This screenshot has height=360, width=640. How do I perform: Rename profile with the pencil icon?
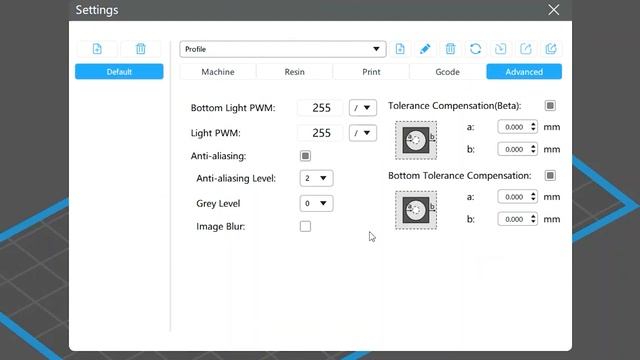point(425,49)
